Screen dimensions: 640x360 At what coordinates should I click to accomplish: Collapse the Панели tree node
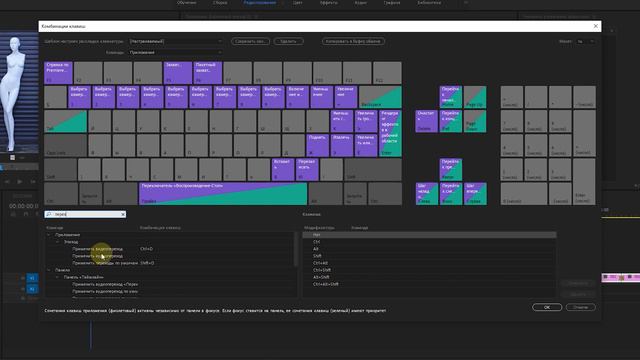[x=49, y=270]
